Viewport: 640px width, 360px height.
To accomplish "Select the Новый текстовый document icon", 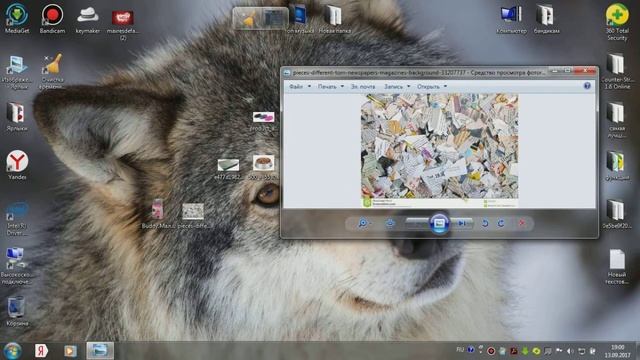I will tap(617, 266).
